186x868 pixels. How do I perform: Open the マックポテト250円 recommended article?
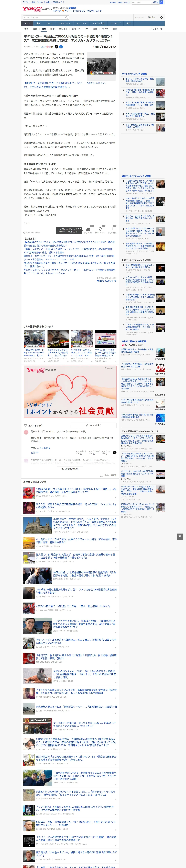[x=84, y=724]
